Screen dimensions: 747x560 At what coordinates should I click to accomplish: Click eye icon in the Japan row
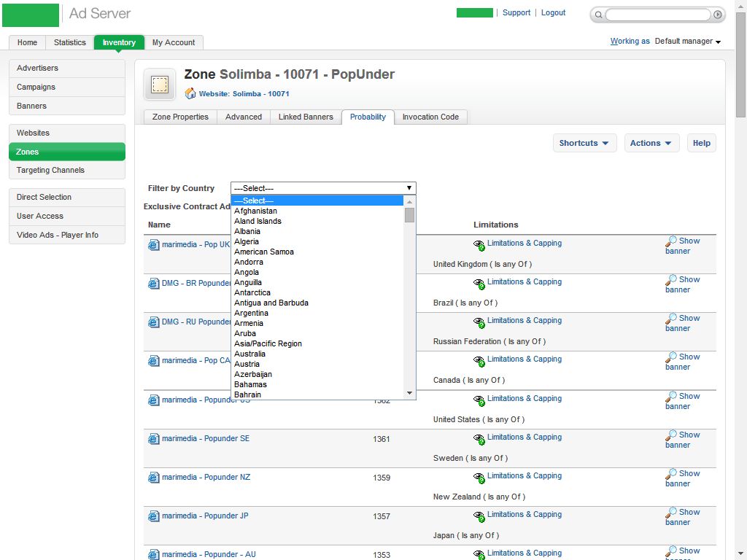479,516
